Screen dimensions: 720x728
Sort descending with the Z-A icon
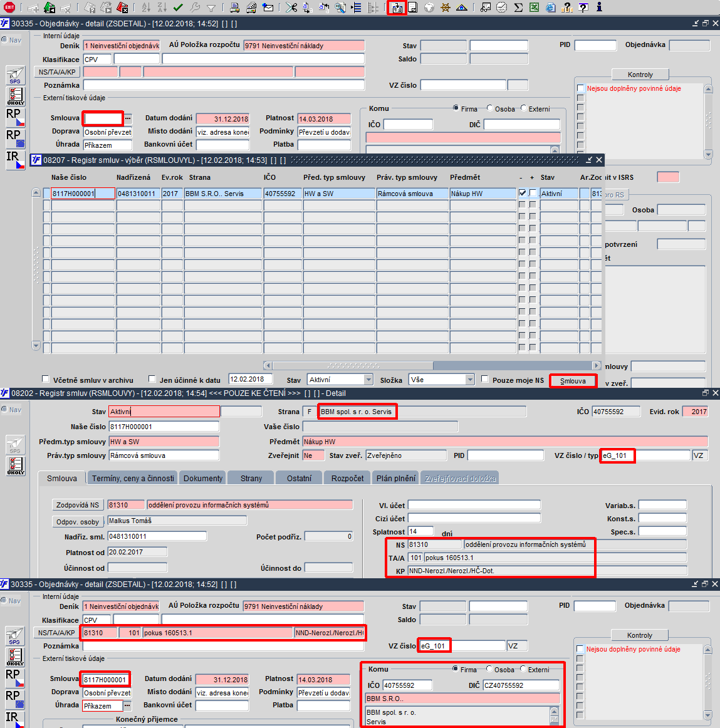tap(162, 8)
